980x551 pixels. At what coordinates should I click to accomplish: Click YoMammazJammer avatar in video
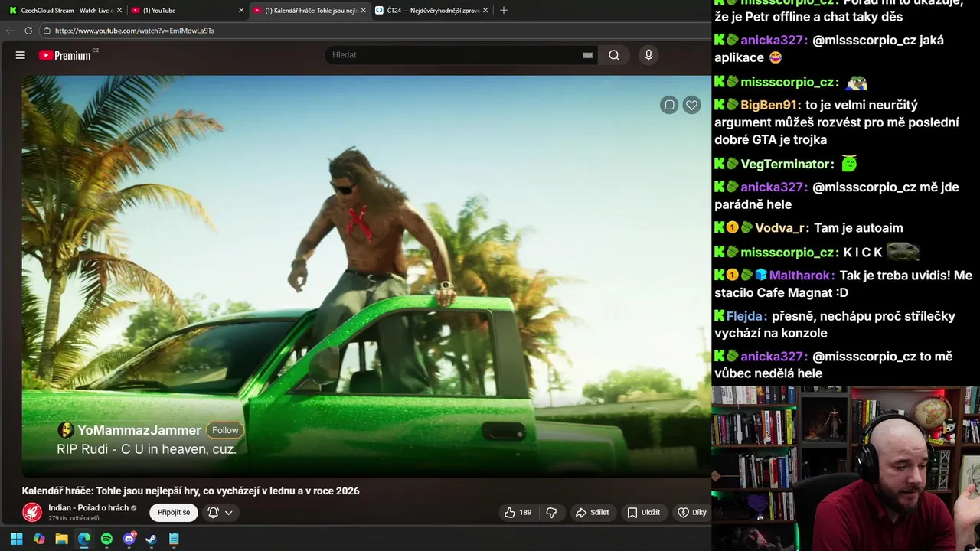(x=66, y=430)
